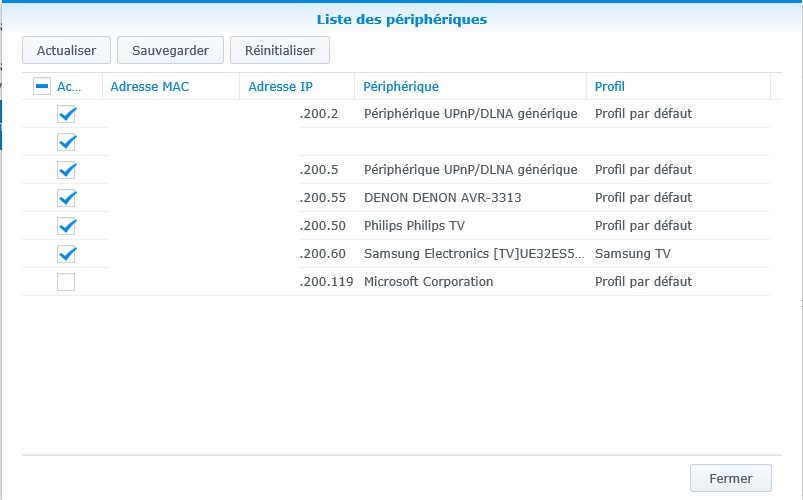803x500 pixels.
Task: Select IP address .200.5
Action: pyautogui.click(x=319, y=170)
